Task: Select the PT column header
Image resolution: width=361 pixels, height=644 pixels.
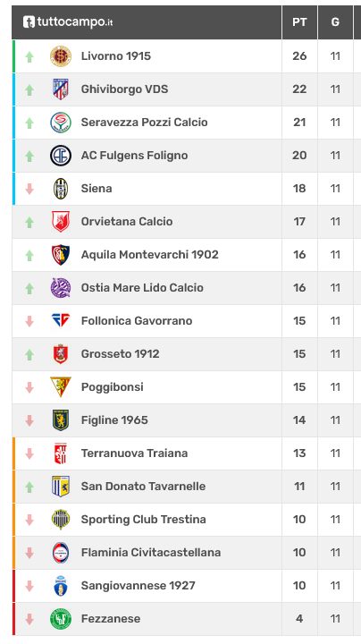Action: [299, 22]
